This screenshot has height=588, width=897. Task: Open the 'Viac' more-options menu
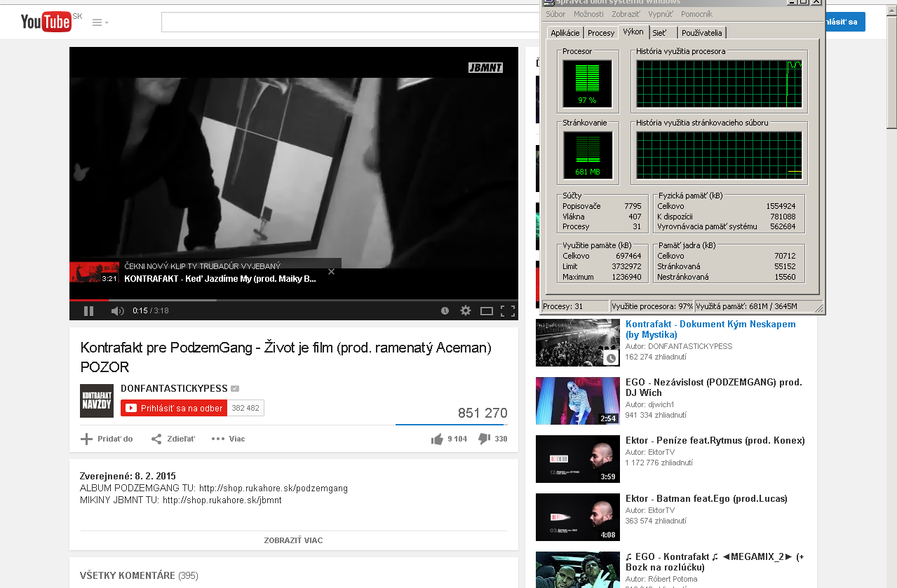coord(229,439)
